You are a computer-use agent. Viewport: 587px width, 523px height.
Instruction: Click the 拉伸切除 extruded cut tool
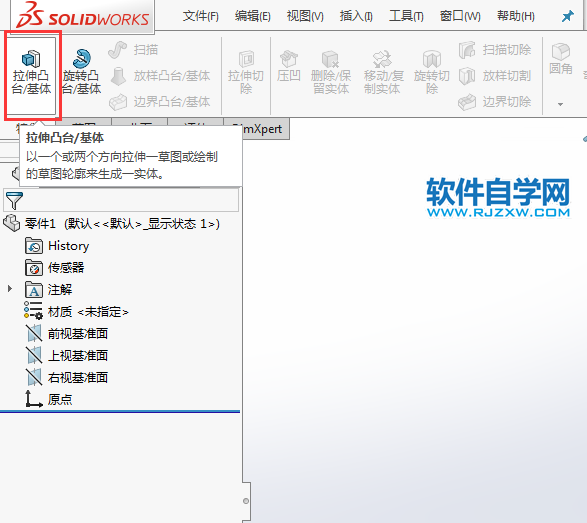246,73
